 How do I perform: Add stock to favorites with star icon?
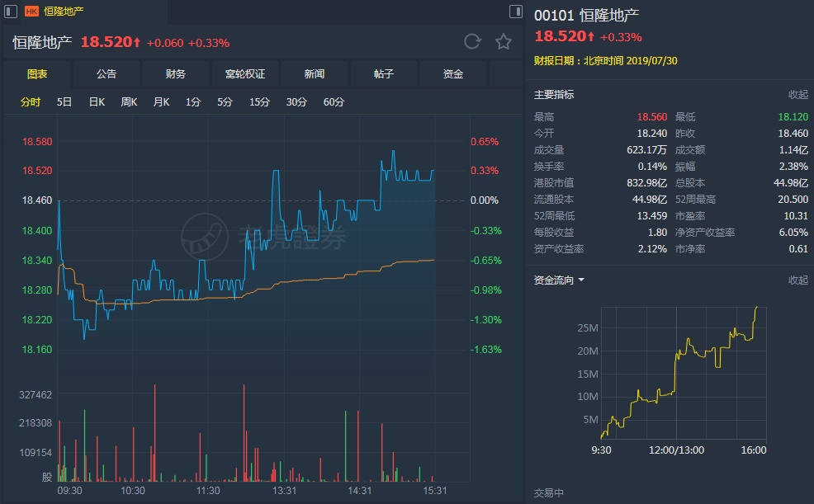[x=503, y=41]
